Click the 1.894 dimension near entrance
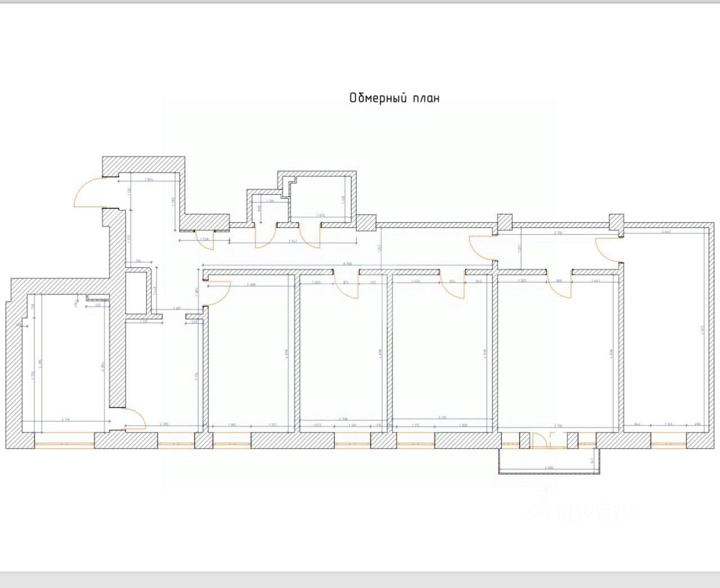Image resolution: width=720 pixels, height=588 pixels. [x=149, y=179]
